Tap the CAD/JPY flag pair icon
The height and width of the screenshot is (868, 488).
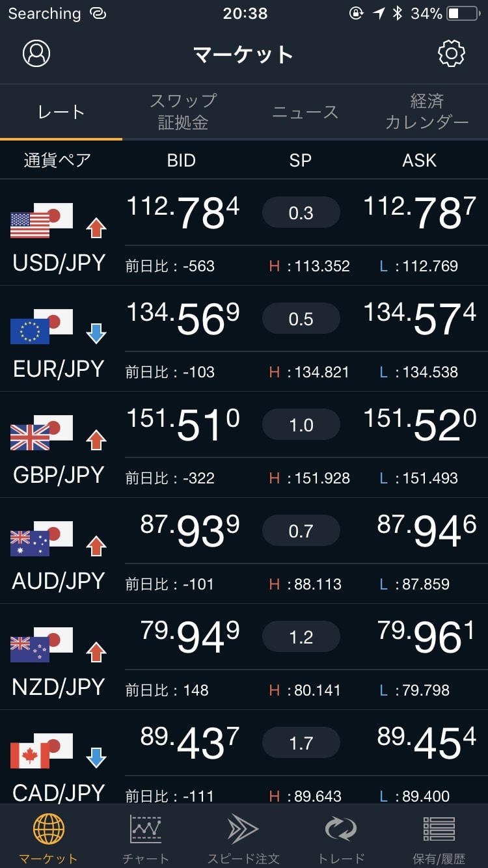coord(42,751)
